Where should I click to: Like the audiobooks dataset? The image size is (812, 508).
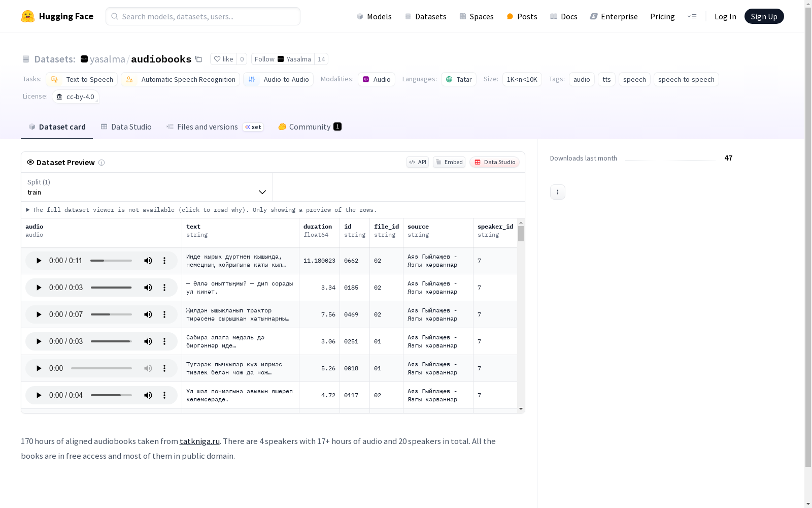(223, 59)
